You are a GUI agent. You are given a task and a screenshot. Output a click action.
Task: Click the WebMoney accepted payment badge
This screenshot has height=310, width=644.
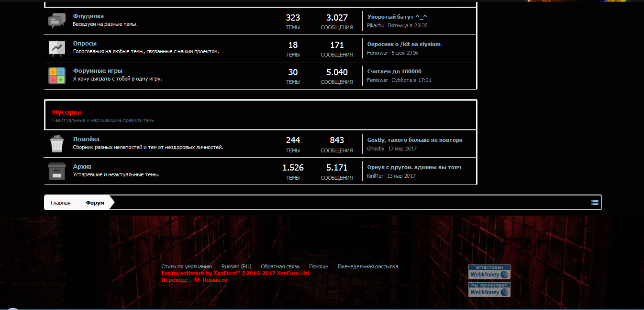489,289
